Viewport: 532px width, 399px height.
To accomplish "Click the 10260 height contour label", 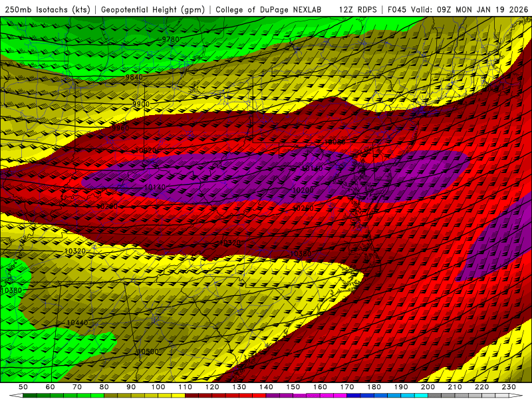I will pyautogui.click(x=303, y=208).
